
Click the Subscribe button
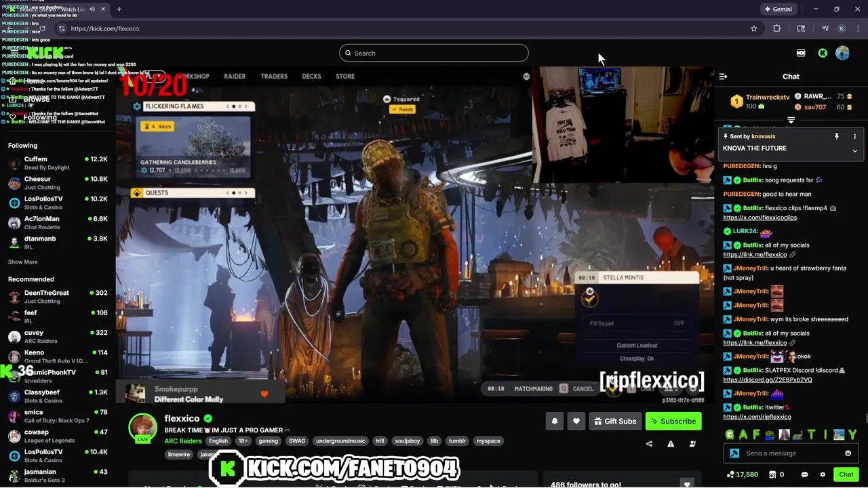coord(673,421)
